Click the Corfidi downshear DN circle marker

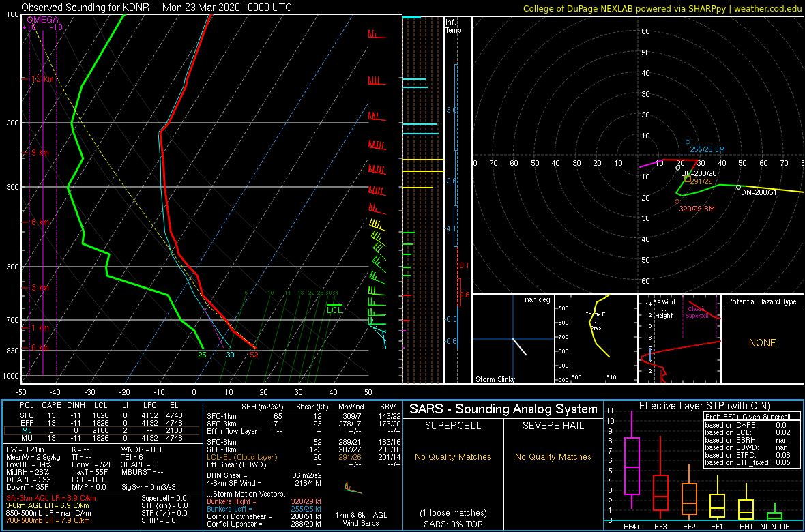click(738, 187)
